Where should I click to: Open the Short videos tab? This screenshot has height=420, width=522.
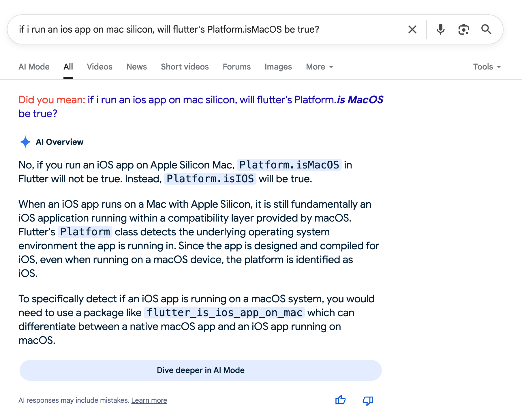[185, 67]
